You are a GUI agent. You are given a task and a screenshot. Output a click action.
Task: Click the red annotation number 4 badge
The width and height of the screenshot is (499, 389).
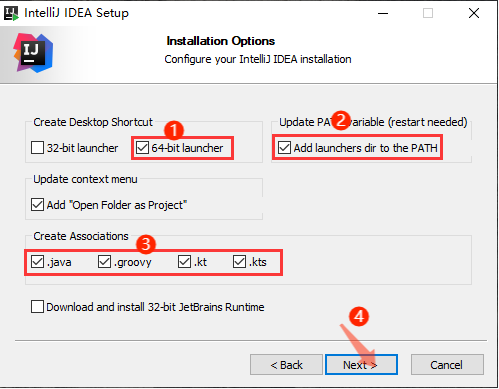[x=359, y=316]
